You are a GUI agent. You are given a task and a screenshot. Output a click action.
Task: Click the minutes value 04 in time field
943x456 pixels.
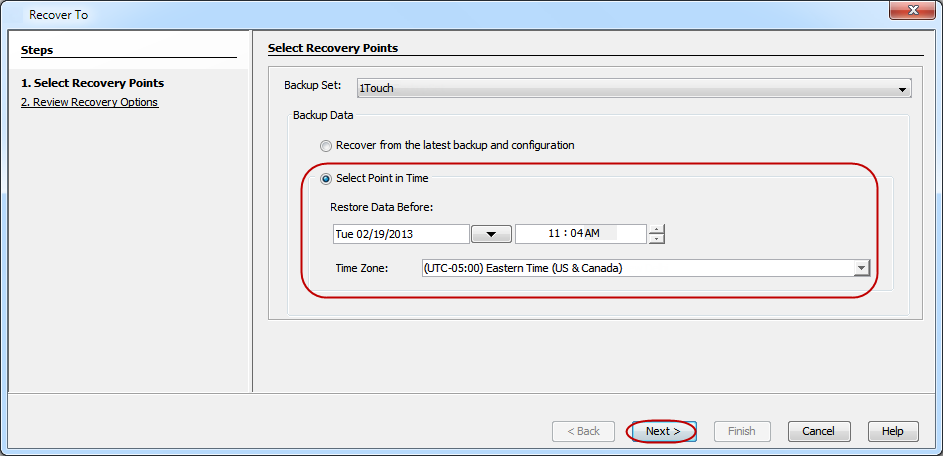575,234
